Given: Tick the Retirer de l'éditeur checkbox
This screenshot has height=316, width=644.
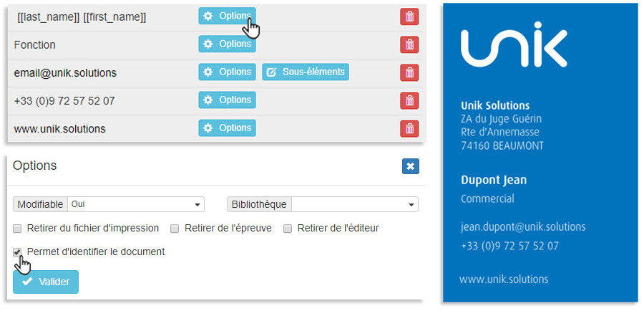Looking at the screenshot, I should pos(288,229).
